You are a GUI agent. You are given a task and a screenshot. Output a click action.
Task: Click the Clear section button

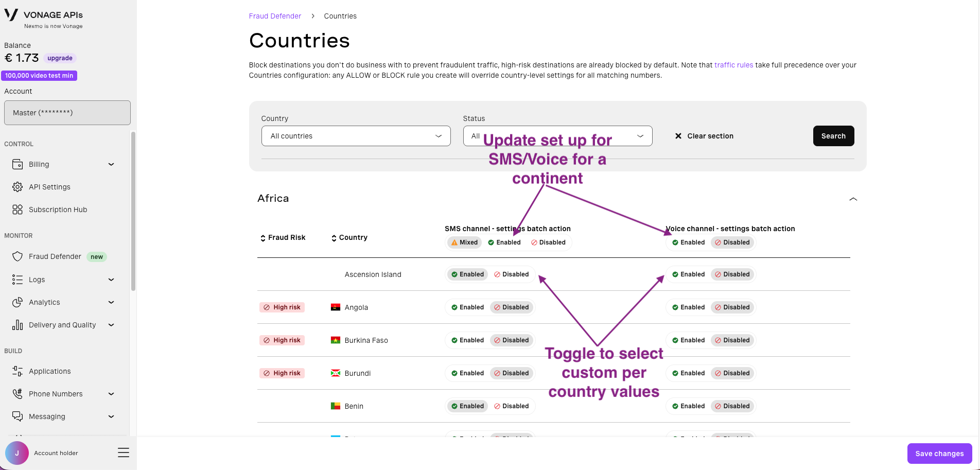[704, 136]
